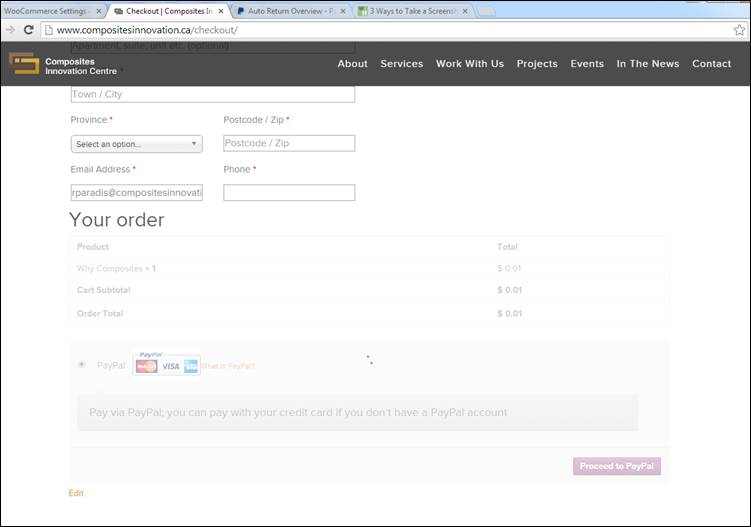
Task: Bookmark this page with the star icon
Action: click(738, 30)
